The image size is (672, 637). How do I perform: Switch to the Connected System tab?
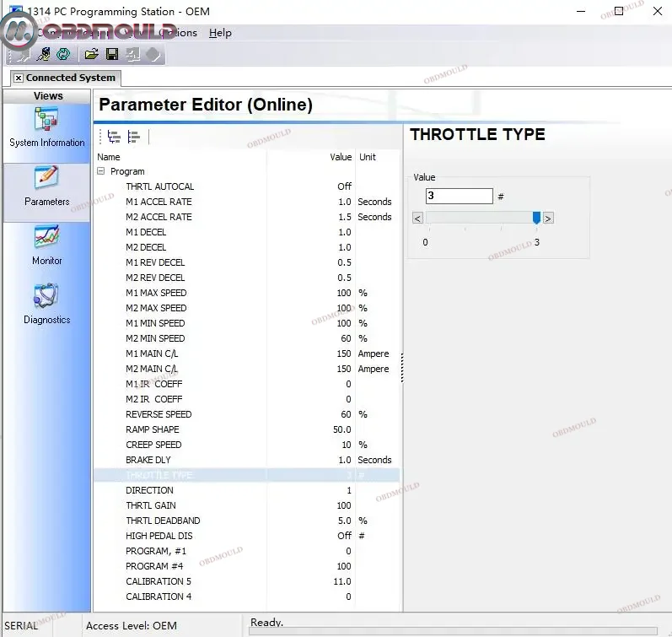(70, 78)
